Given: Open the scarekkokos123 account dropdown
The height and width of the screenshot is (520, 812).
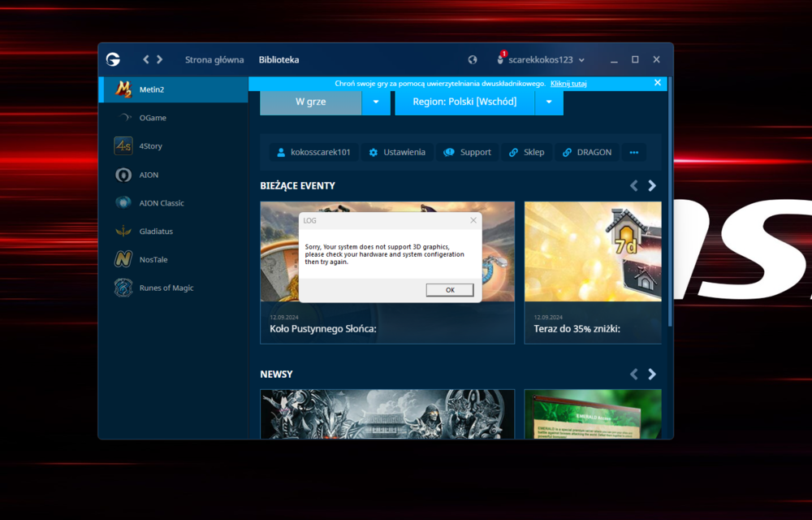Looking at the screenshot, I should pos(546,59).
